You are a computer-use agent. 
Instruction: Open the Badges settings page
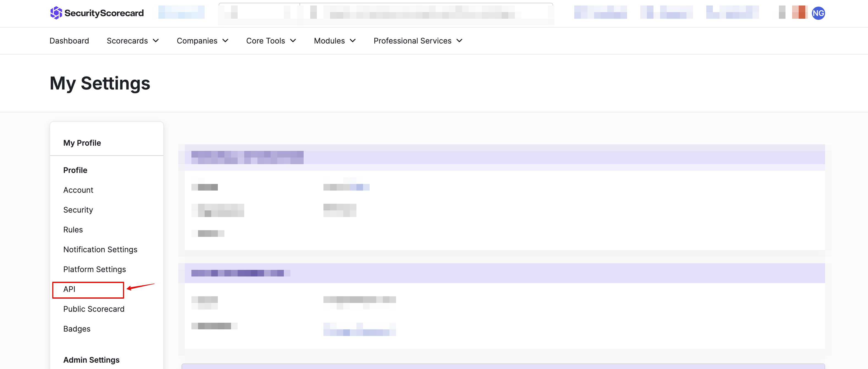(77, 329)
